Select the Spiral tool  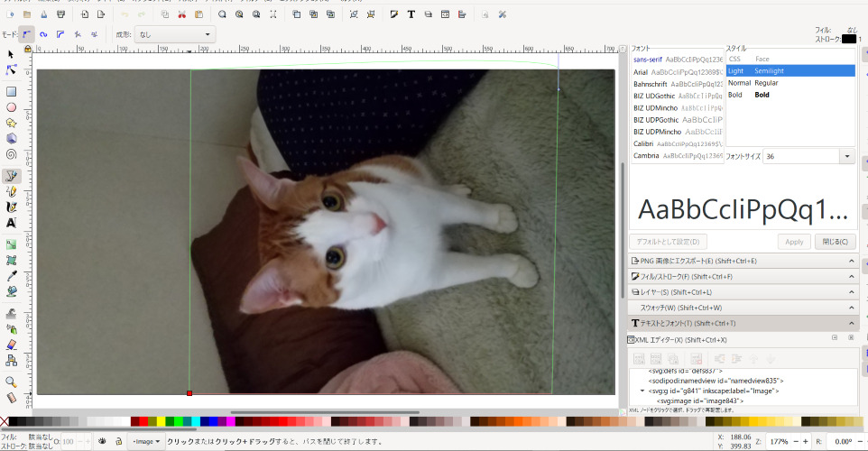tap(11, 154)
